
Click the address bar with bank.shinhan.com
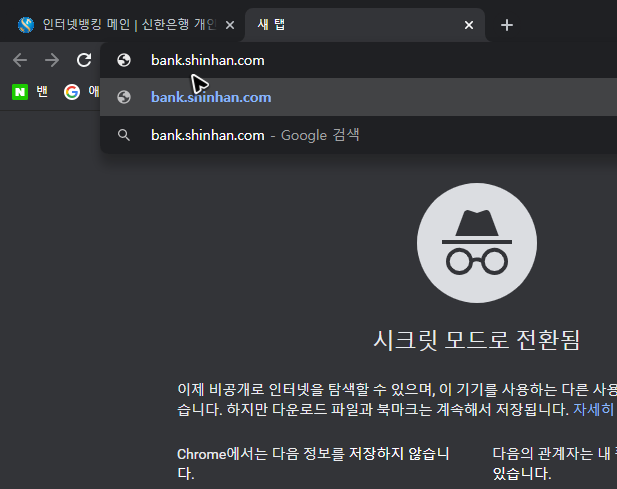click(x=358, y=60)
